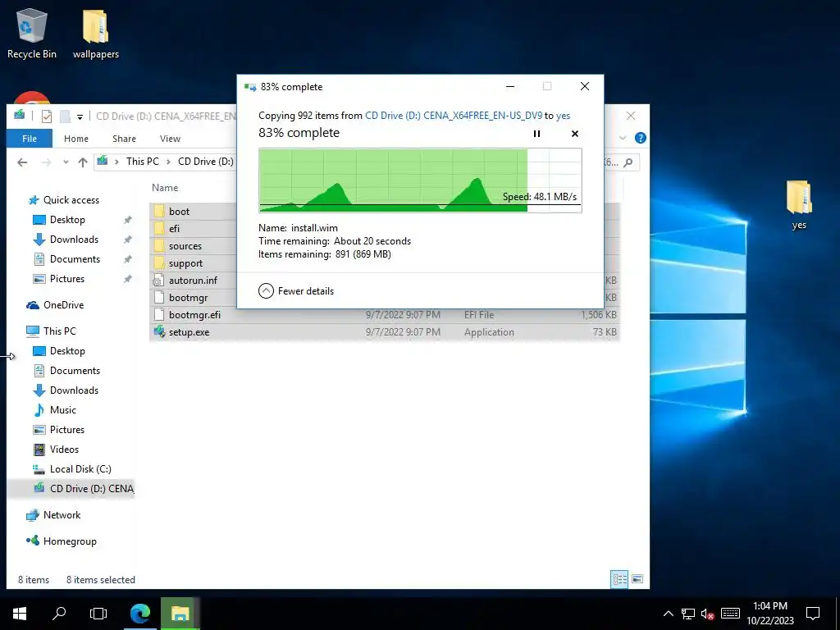
Task: Open the Windows Start menu
Action: click(x=20, y=614)
